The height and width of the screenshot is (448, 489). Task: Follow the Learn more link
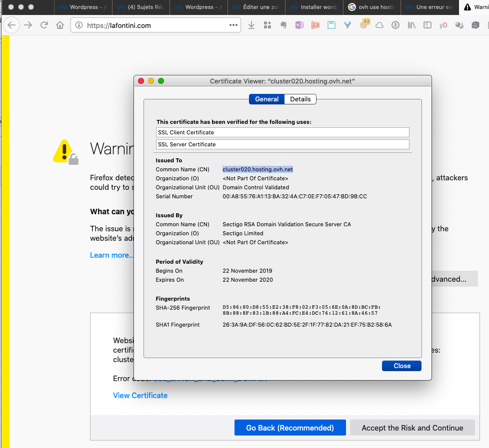tap(111, 255)
